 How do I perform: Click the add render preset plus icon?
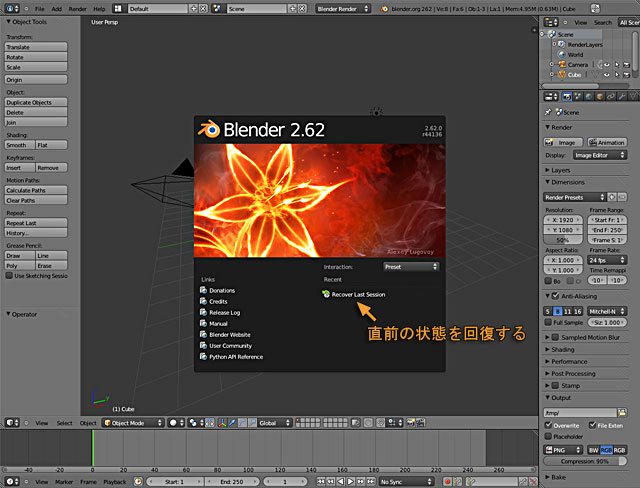tap(612, 197)
